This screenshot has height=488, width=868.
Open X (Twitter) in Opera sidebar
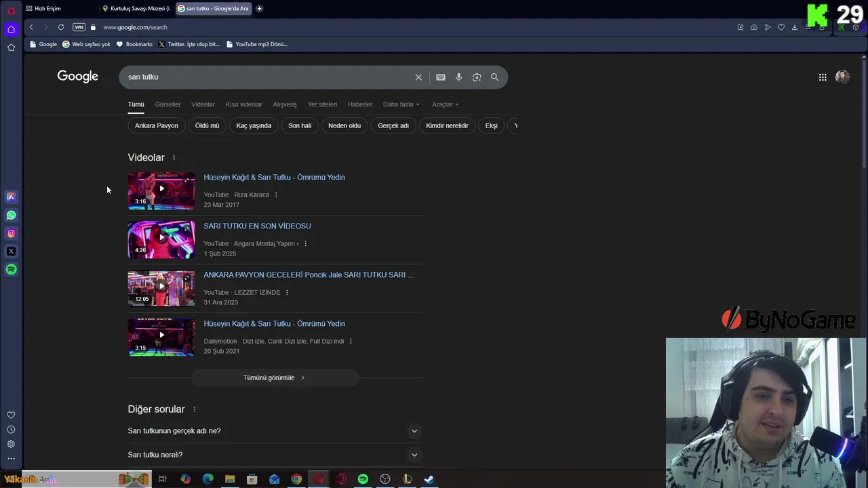[x=11, y=251]
